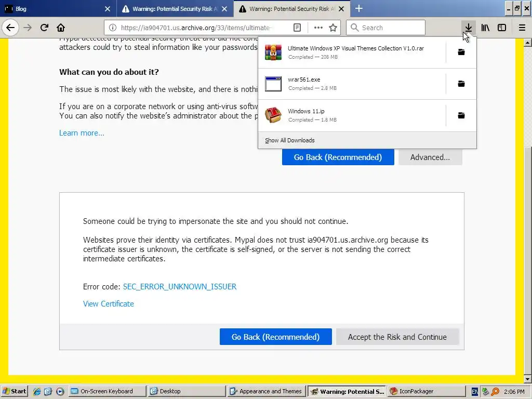This screenshot has height=399, width=532.
Task: Open the downloaded Ultimate Windows XP Visual Themes rar
Action: pos(352,52)
